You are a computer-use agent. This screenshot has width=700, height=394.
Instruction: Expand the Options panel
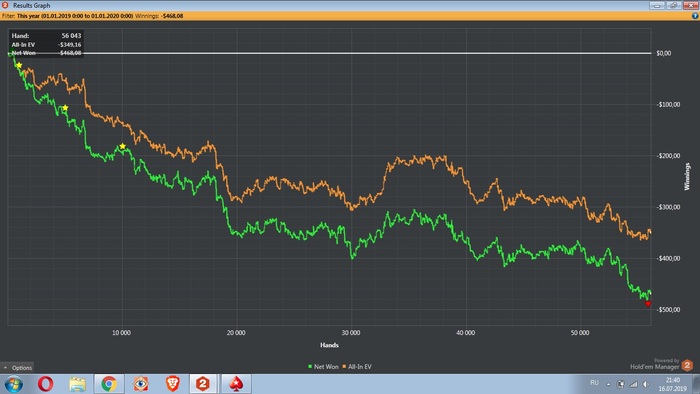(x=17, y=368)
